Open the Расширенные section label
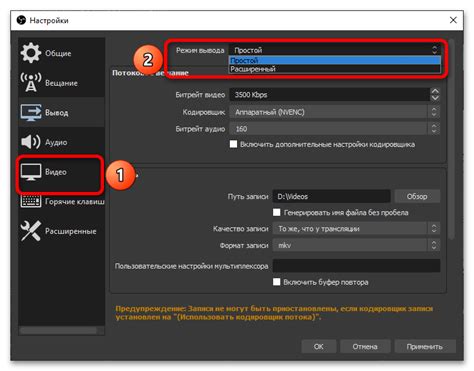Viewport: 474px width, 371px height. (x=70, y=231)
